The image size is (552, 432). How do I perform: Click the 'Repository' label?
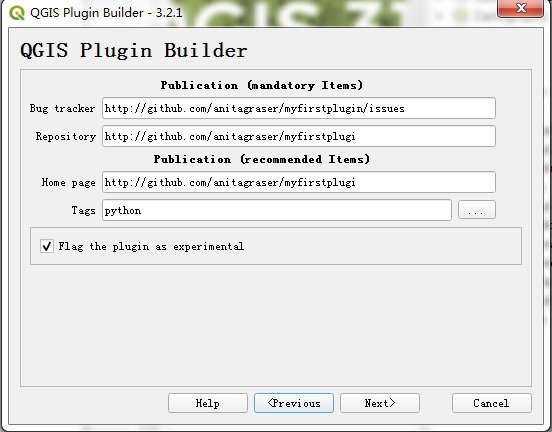coord(65,137)
